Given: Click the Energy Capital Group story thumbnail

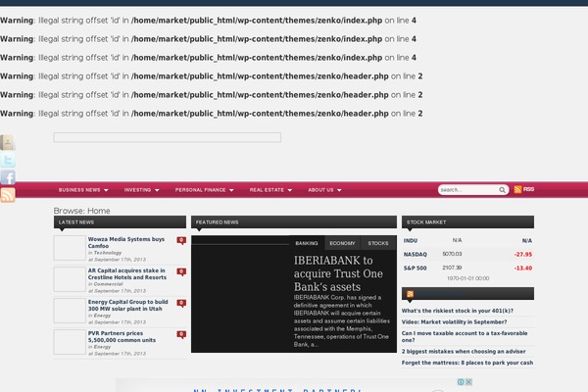Looking at the screenshot, I should tap(70, 311).
